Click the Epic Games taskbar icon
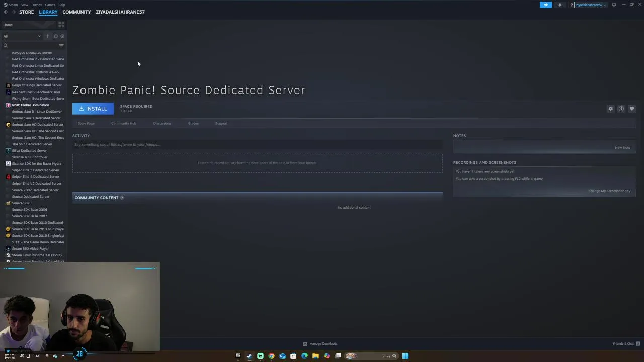Viewport: 644px width, 362px height. pos(238,356)
